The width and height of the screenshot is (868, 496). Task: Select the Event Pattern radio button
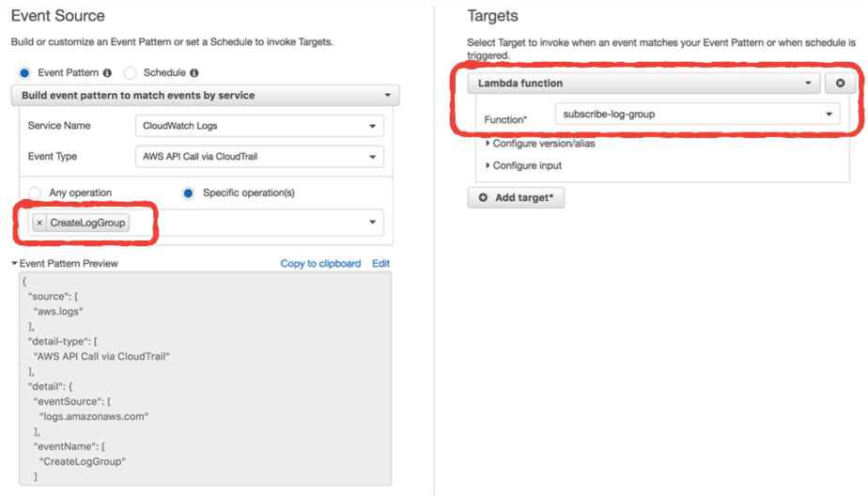click(x=24, y=73)
